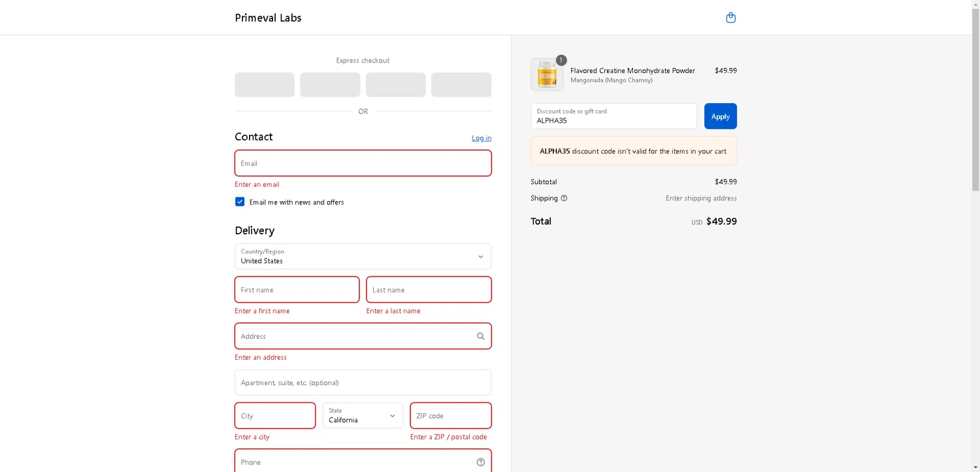Click the Apply discount button

click(721, 116)
